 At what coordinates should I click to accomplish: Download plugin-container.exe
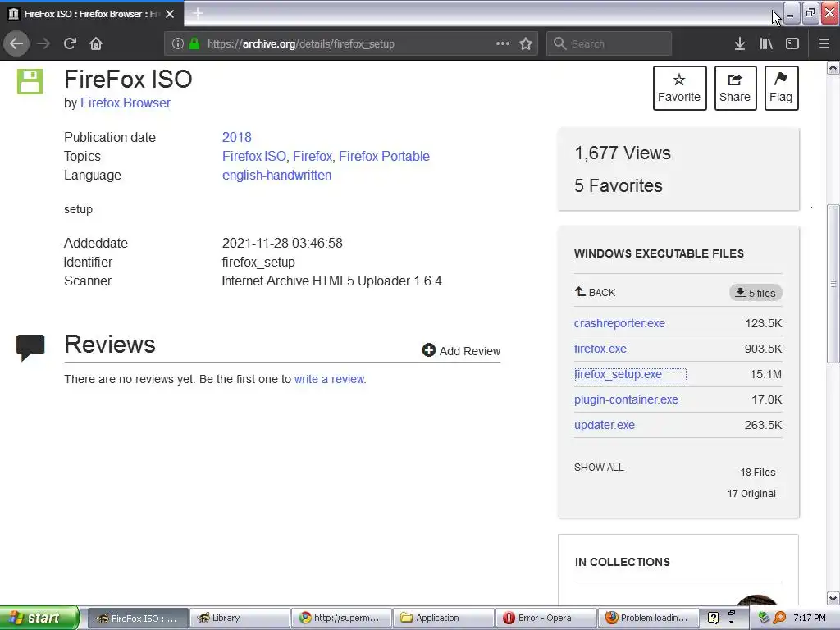(x=626, y=399)
